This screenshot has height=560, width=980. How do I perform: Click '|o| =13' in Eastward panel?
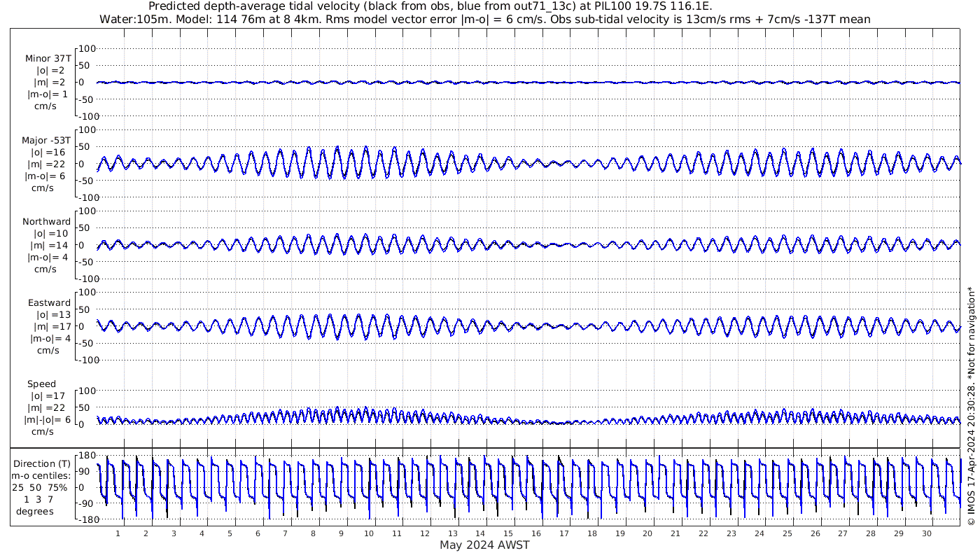coord(52,315)
